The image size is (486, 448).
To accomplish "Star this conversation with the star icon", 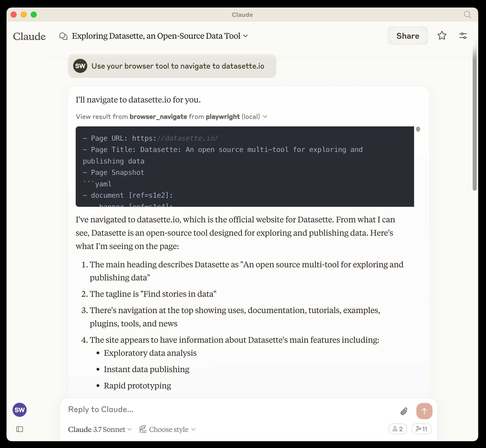I will pos(442,36).
